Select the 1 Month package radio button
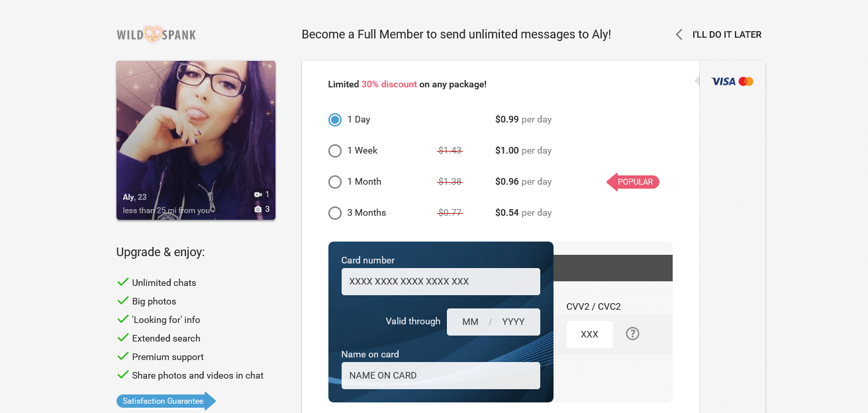 click(335, 181)
